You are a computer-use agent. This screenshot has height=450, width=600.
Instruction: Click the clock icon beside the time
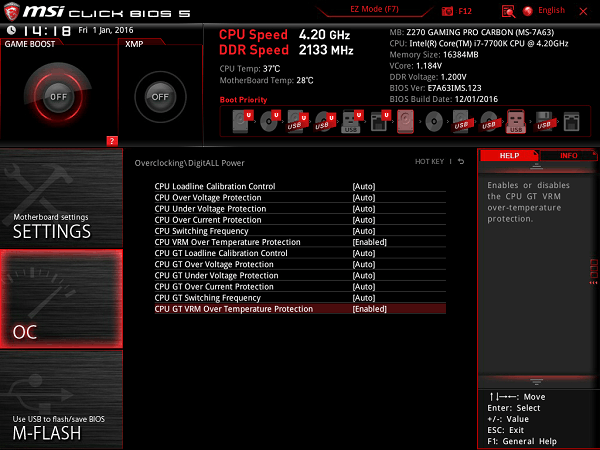point(11,30)
